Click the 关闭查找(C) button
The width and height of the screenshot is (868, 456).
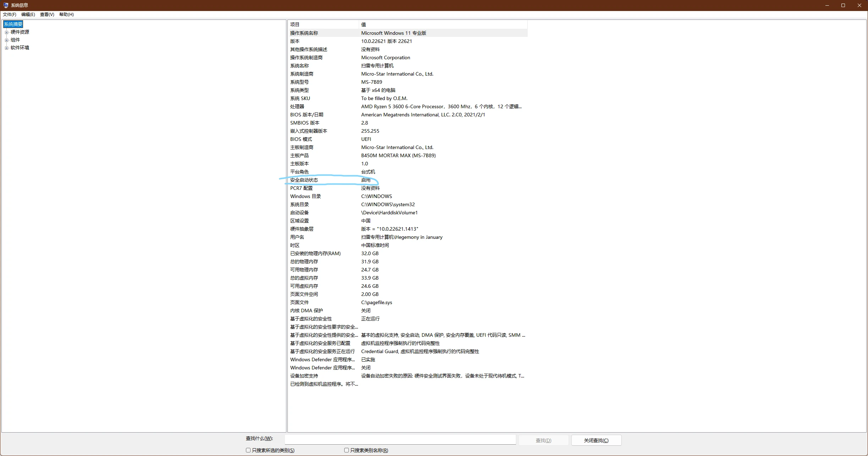[596, 440]
